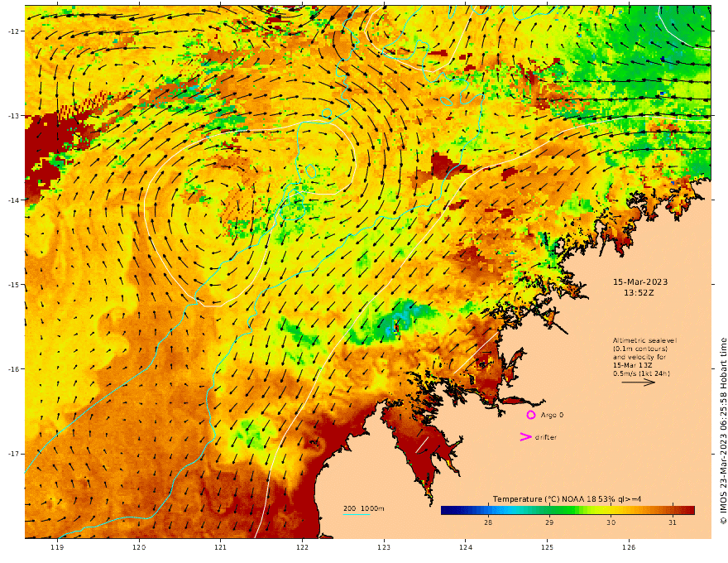Click the '0.5m/s (1kt 24h)' scale text
728x563 pixels.
(641, 373)
